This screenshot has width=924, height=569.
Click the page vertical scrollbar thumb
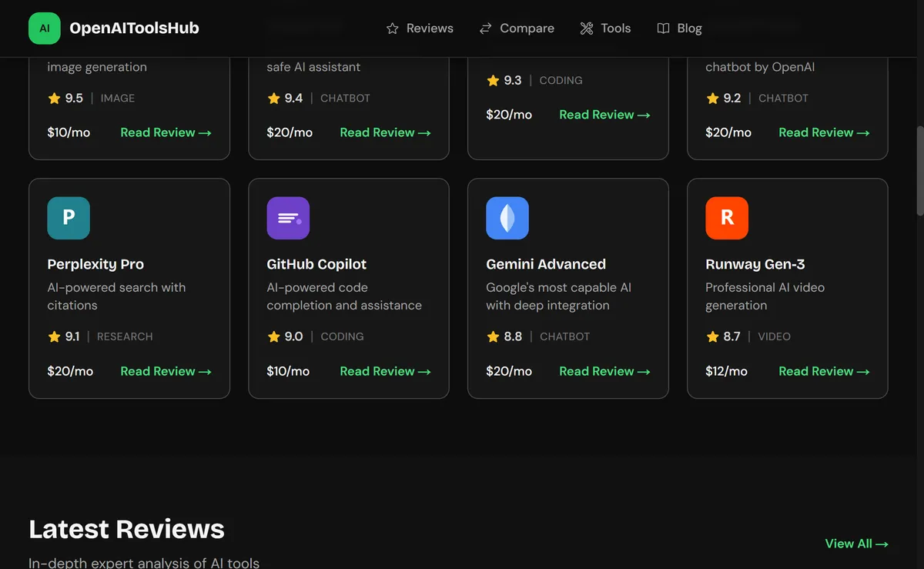(919, 171)
